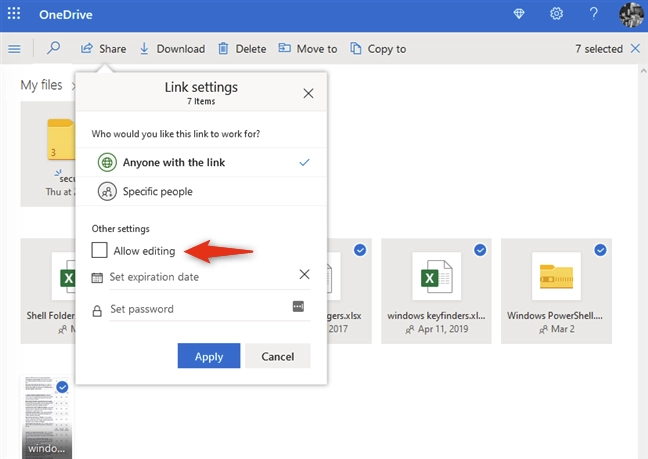Close the Link settings dialog
This screenshot has width=648, height=459.
click(308, 93)
